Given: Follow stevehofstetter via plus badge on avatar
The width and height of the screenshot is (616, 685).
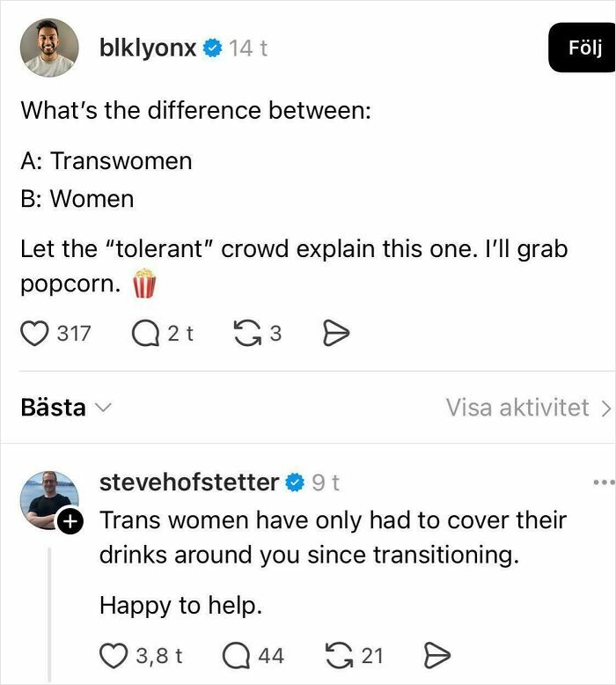Looking at the screenshot, I should coord(70,522).
